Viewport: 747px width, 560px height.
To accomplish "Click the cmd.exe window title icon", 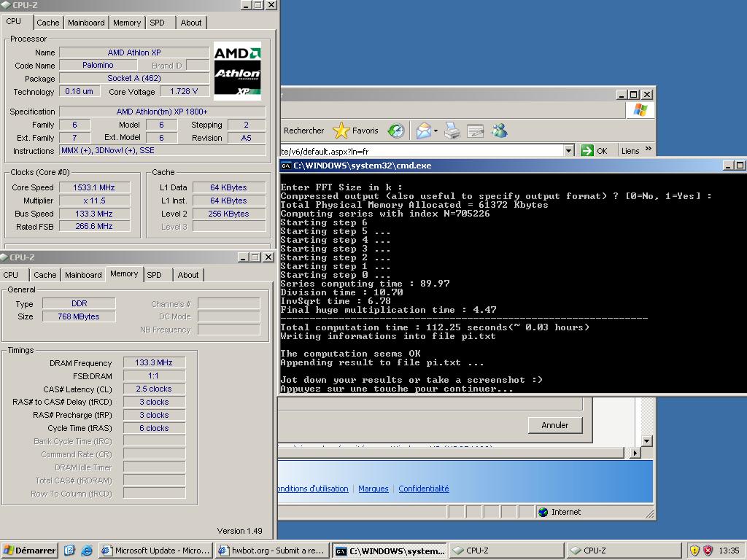I will [286, 166].
